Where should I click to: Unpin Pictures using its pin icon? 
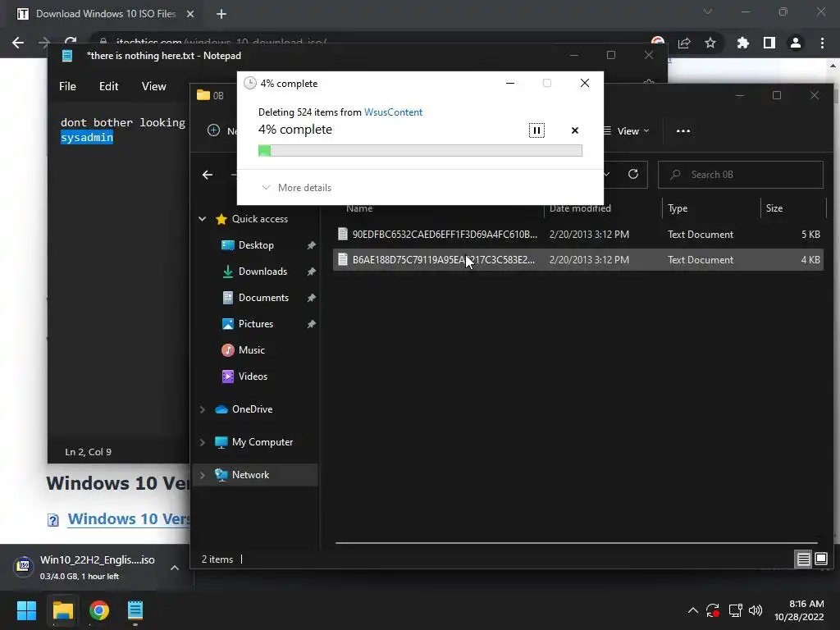311,323
